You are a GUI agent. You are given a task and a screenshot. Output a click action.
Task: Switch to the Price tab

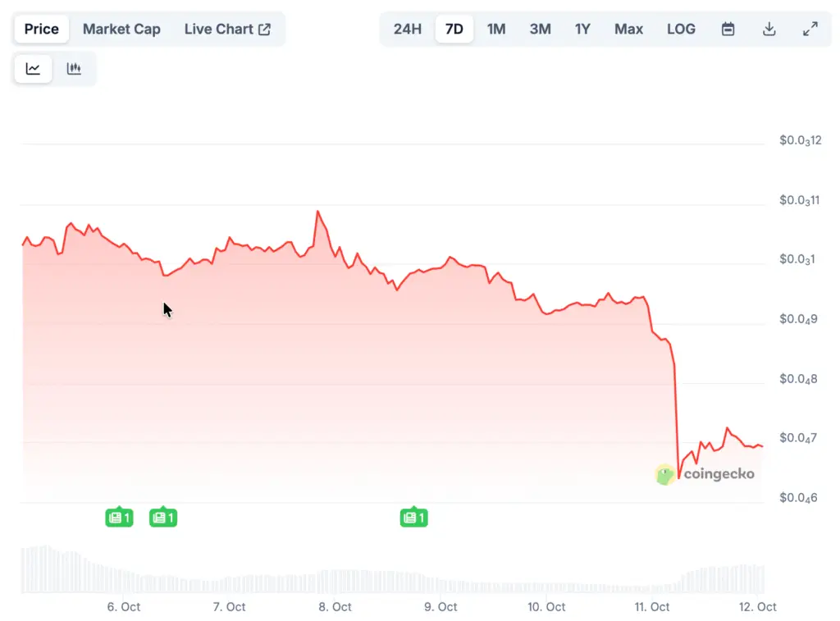click(41, 30)
